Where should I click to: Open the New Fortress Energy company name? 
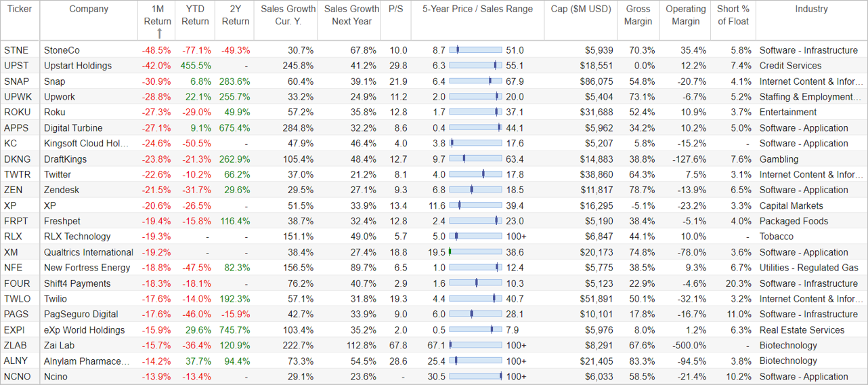point(87,268)
